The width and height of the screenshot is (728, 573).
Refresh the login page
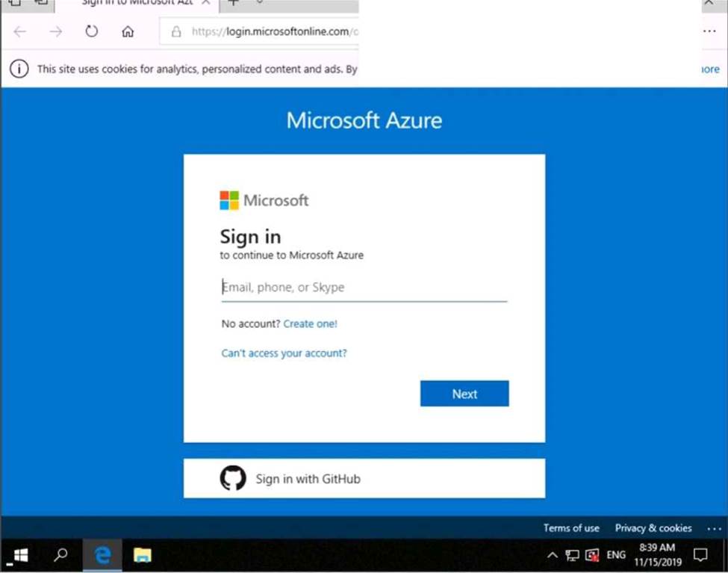pyautogui.click(x=91, y=31)
